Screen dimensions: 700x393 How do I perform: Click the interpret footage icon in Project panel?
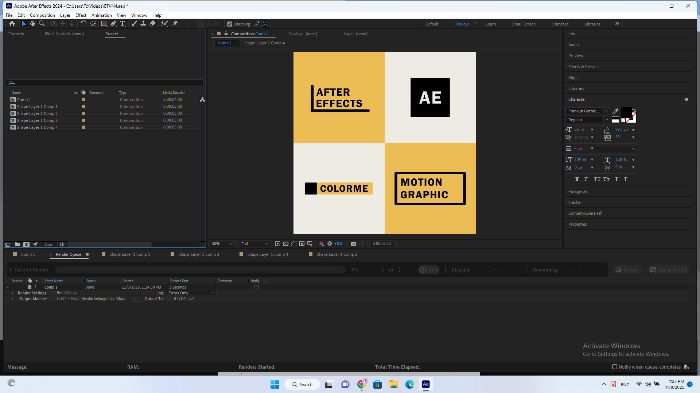(8, 244)
